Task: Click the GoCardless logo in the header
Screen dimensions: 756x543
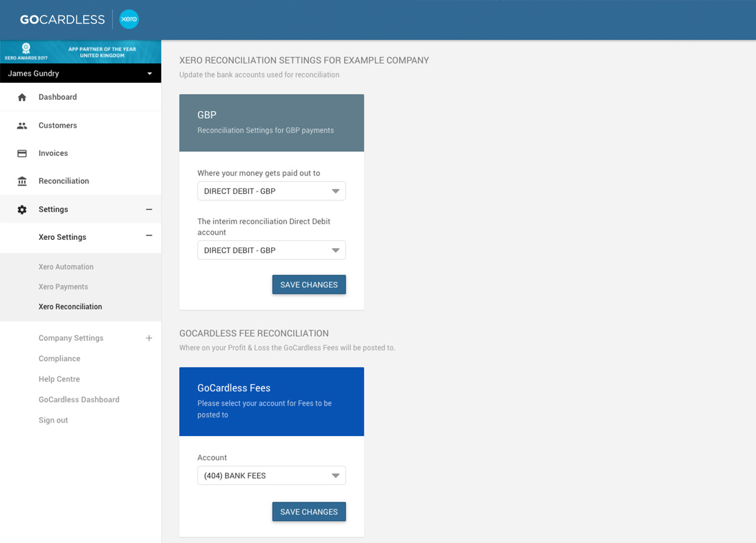Action: pos(62,19)
